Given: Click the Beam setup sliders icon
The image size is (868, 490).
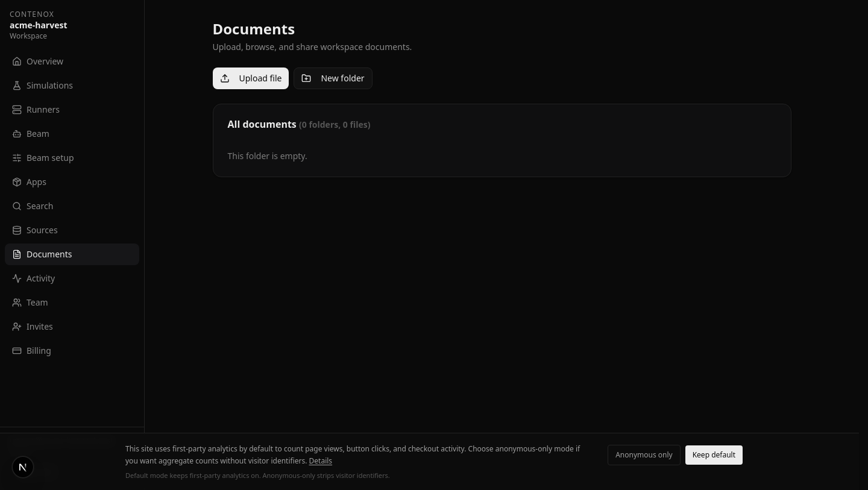Looking at the screenshot, I should tap(17, 158).
